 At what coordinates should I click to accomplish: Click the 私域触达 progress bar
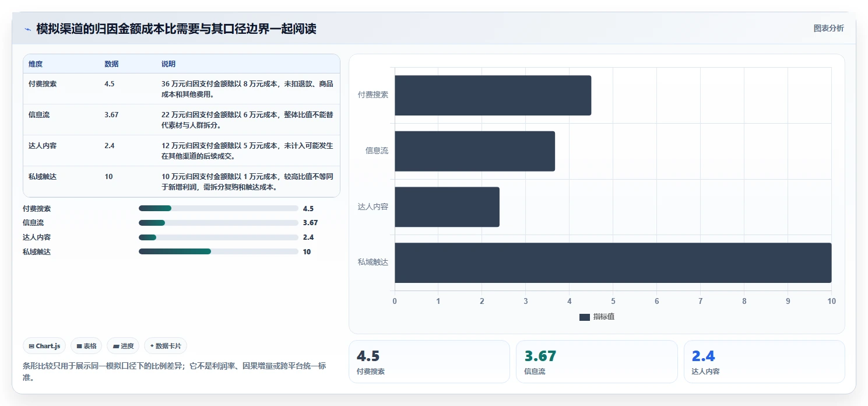pyautogui.click(x=219, y=251)
